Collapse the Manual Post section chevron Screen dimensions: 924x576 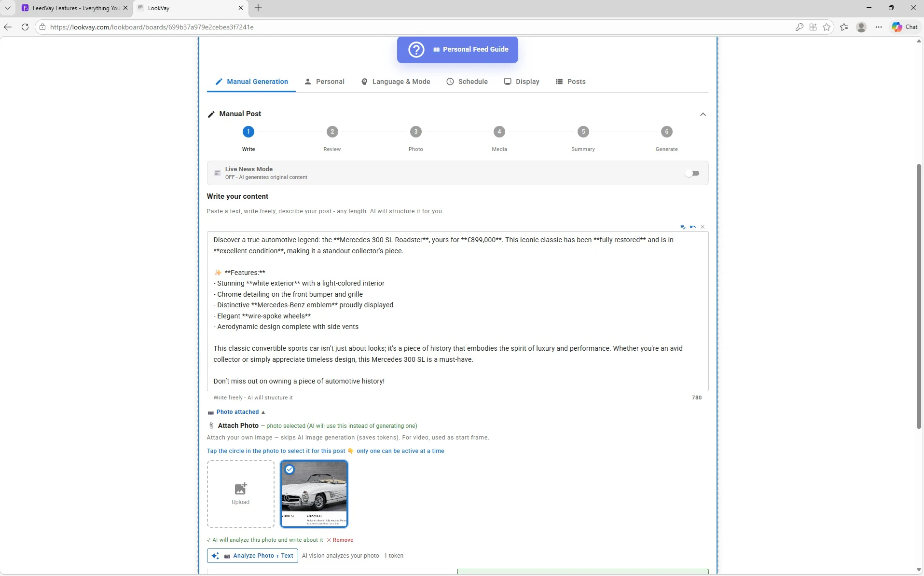[x=703, y=114]
